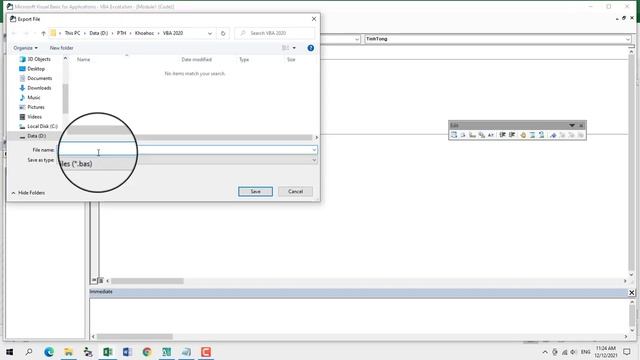Go up one folder level
The height and width of the screenshot is (360, 640).
tap(43, 33)
